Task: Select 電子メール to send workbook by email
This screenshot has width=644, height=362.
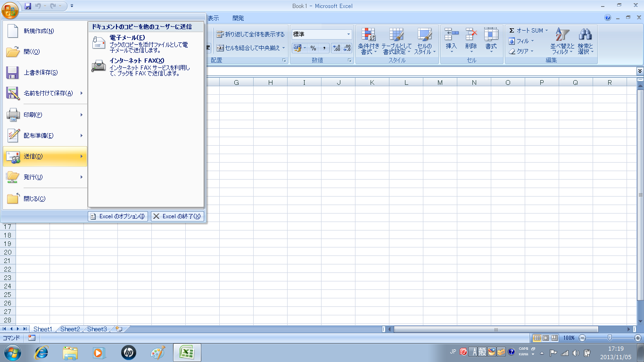Action: (127, 38)
